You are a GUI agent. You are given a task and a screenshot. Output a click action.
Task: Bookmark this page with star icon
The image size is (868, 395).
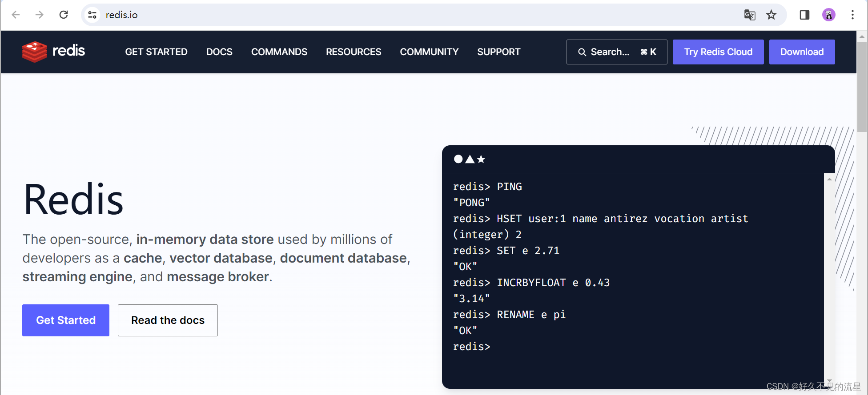771,15
